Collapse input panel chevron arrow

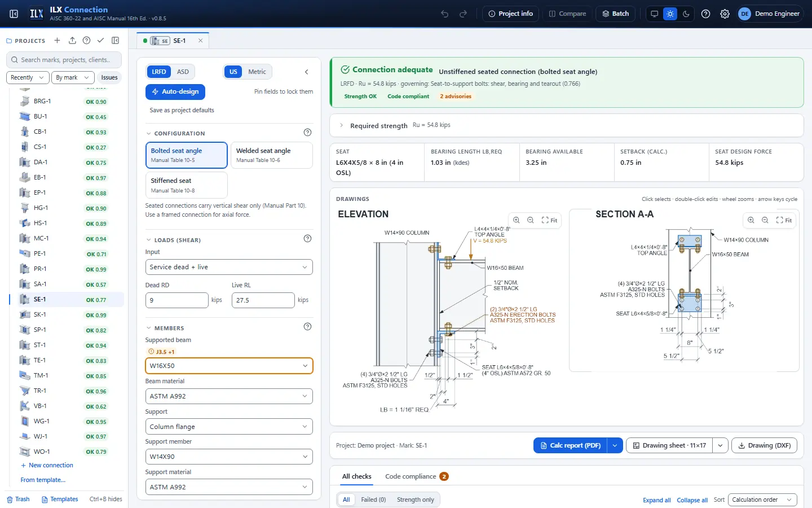point(306,72)
